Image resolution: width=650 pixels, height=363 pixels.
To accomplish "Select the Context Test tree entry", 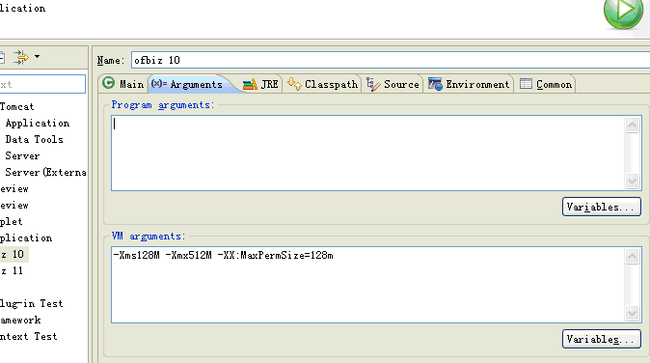I will pyautogui.click(x=29, y=336).
